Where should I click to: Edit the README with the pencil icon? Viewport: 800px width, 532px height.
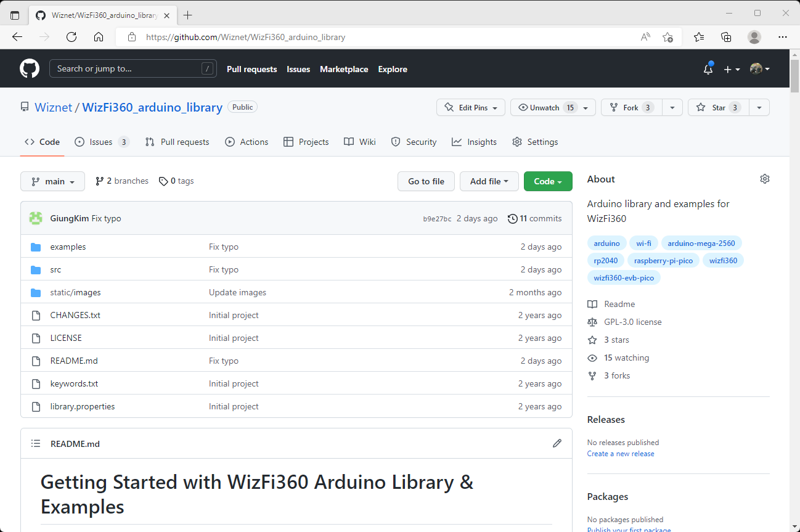point(557,443)
